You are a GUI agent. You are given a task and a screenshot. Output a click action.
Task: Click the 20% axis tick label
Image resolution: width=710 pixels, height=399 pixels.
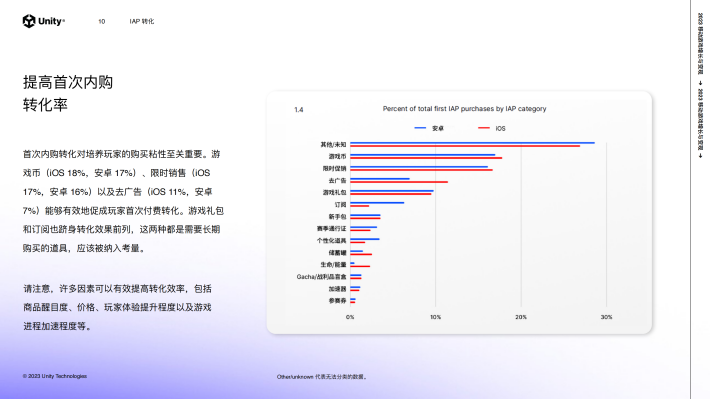[521, 317]
